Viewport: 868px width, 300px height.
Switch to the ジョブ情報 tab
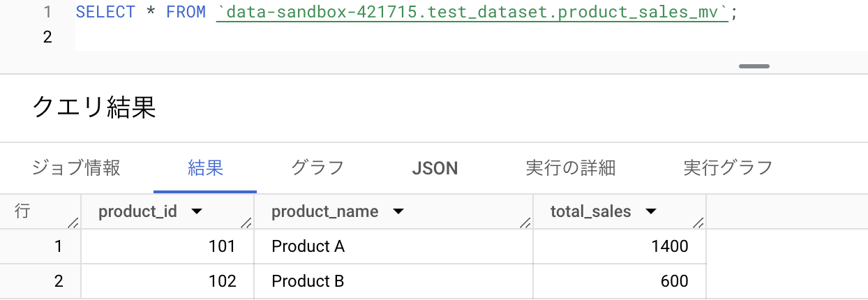click(x=77, y=168)
